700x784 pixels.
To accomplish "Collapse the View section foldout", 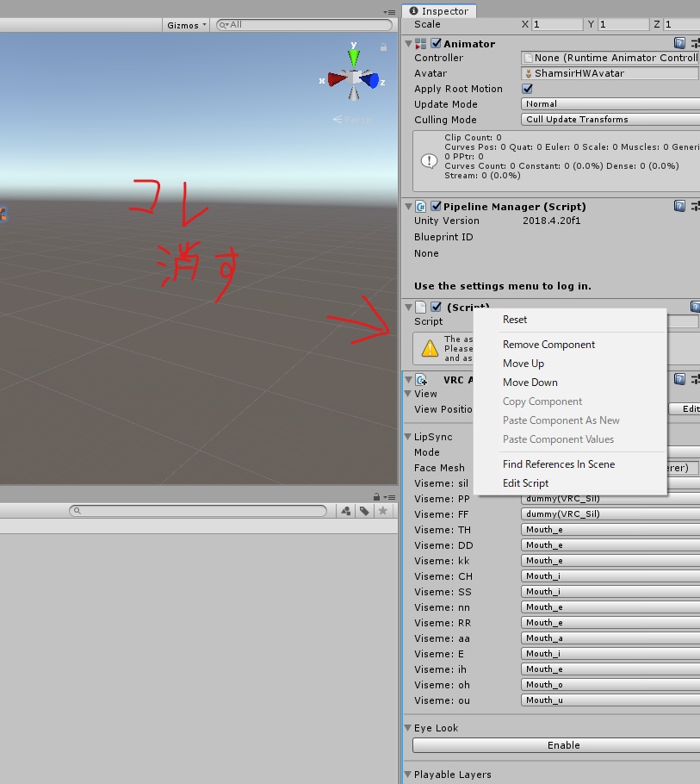I will [408, 394].
